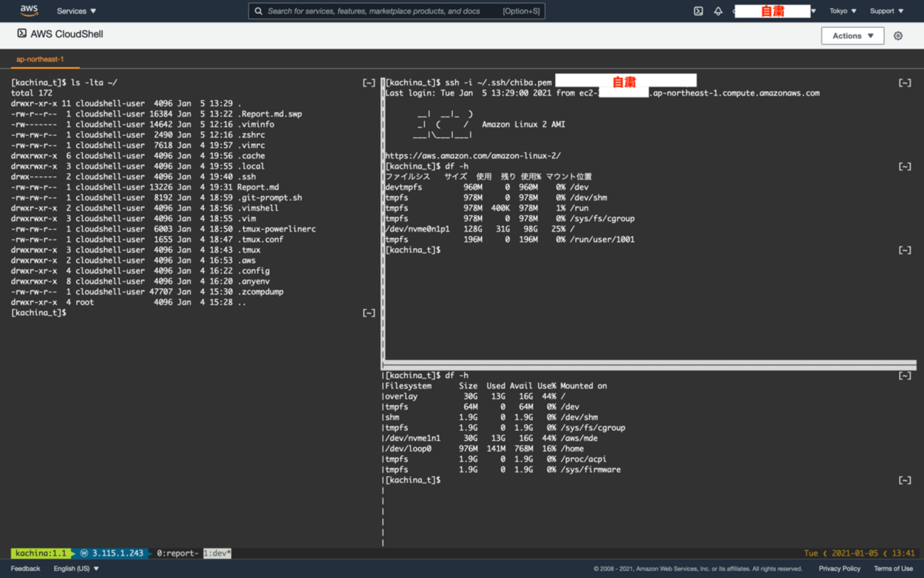Image resolution: width=924 pixels, height=578 pixels.
Task: Expand the Services menu
Action: tap(76, 11)
